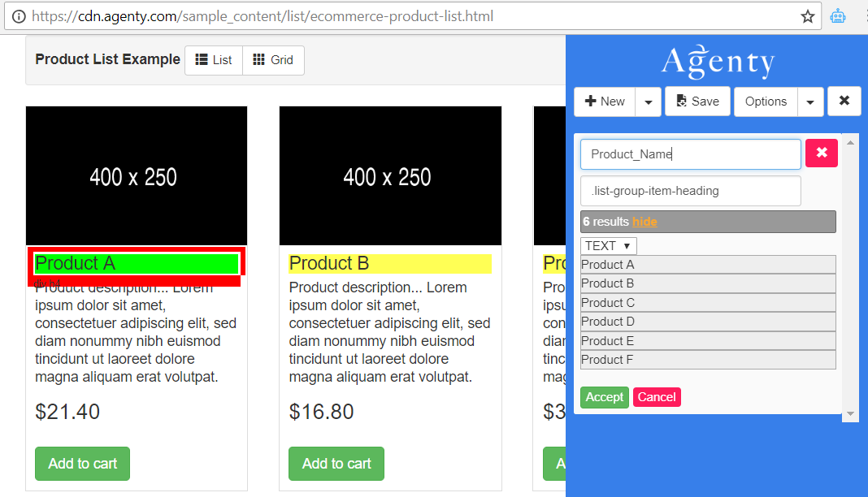The height and width of the screenshot is (497, 868).
Task: Create a new agent with the New button
Action: tap(604, 101)
